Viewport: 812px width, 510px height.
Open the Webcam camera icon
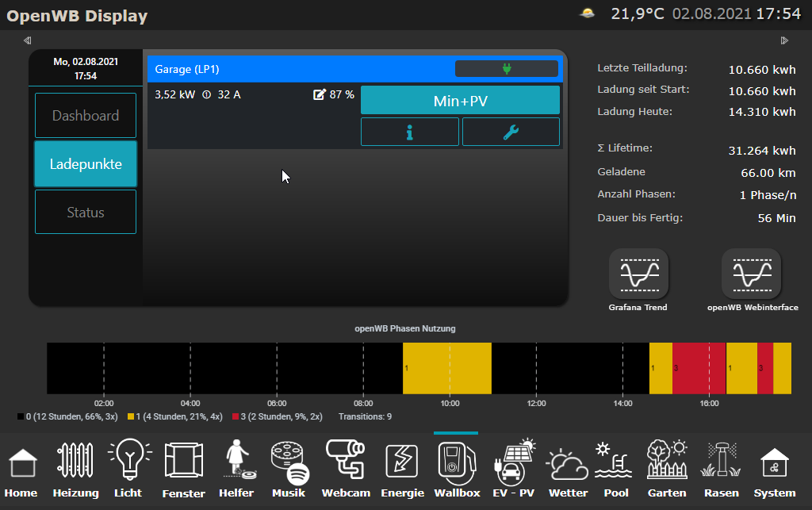pyautogui.click(x=346, y=462)
